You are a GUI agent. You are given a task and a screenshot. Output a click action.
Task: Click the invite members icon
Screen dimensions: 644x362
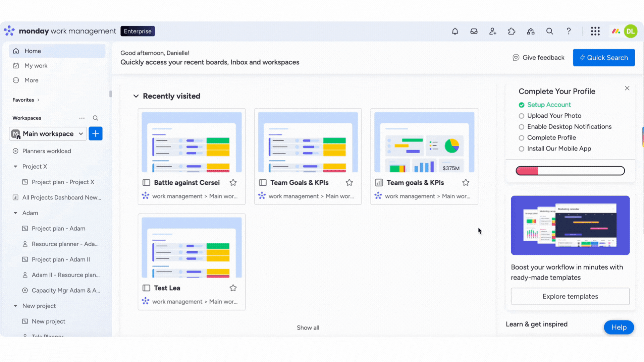tap(493, 31)
